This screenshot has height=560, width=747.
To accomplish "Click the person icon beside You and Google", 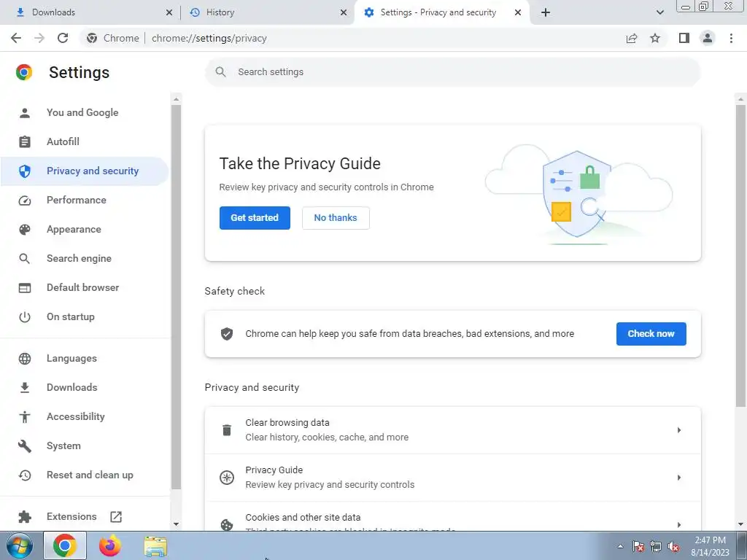I will coord(24,113).
